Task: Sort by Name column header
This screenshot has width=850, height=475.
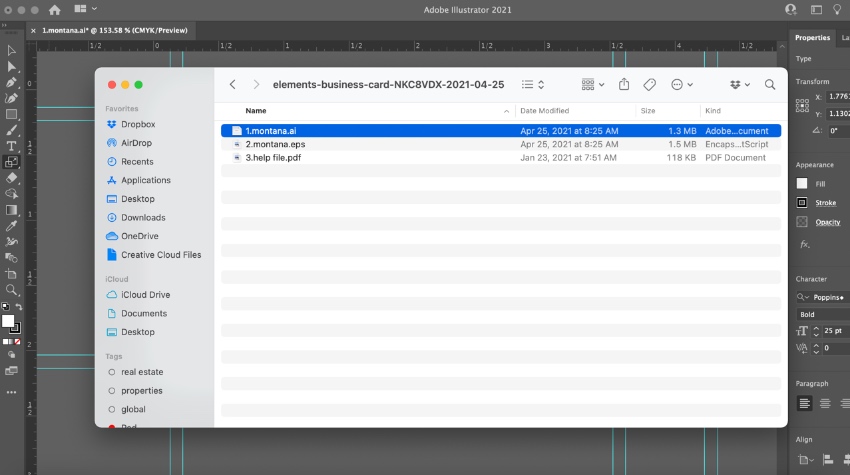Action: click(256, 111)
